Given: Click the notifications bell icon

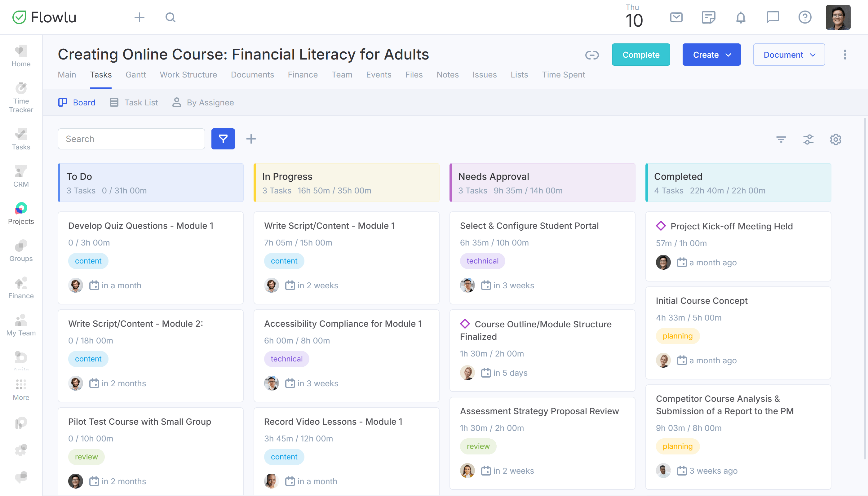Looking at the screenshot, I should click(740, 17).
